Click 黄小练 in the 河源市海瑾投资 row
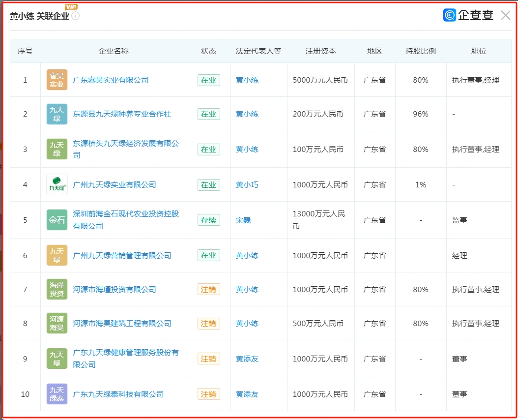This screenshot has height=420, width=518. pyautogui.click(x=247, y=290)
